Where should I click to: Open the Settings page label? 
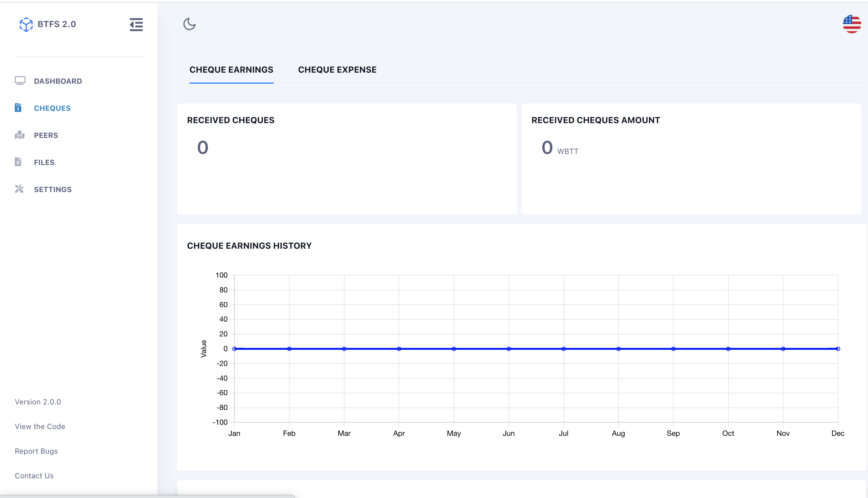click(x=53, y=190)
